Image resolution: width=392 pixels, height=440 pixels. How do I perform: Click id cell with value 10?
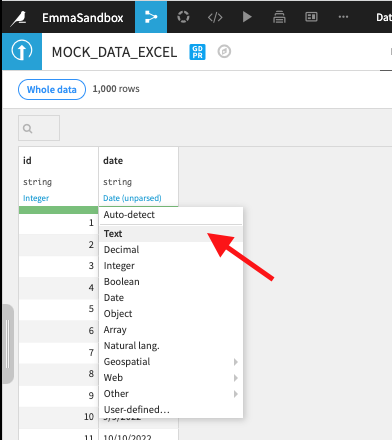tap(58, 417)
